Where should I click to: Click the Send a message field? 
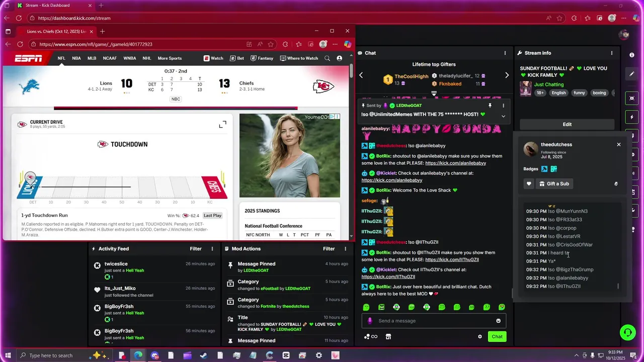point(434,321)
